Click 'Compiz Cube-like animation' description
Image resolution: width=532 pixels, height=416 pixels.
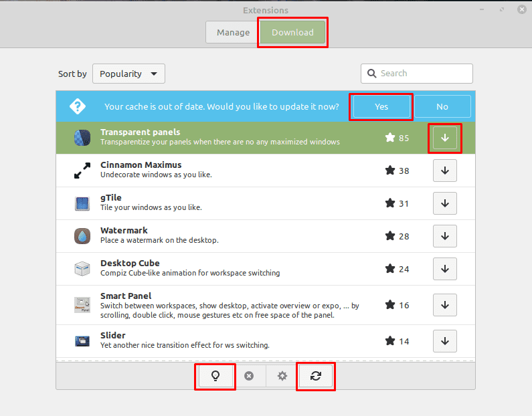coord(190,273)
